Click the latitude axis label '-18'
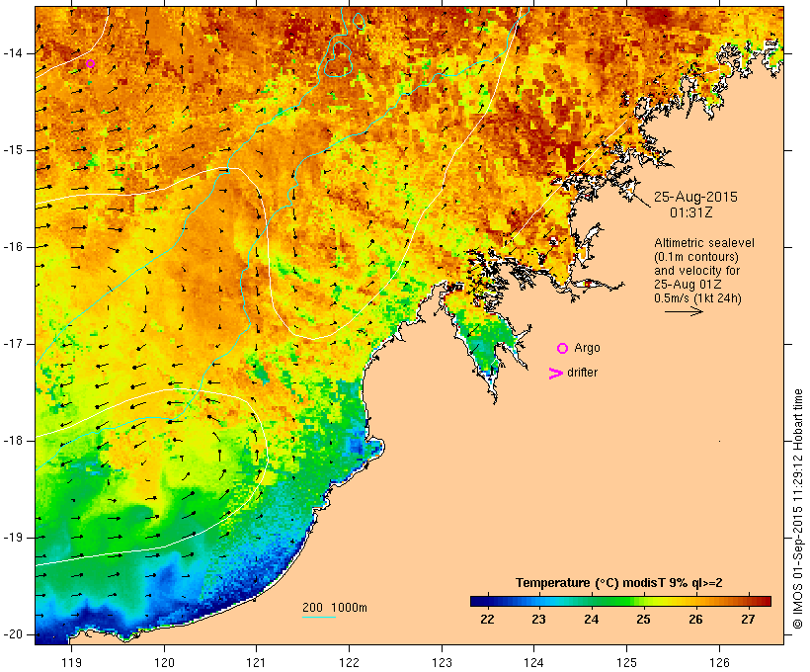Image resolution: width=810 pixels, height=672 pixels. coord(13,441)
